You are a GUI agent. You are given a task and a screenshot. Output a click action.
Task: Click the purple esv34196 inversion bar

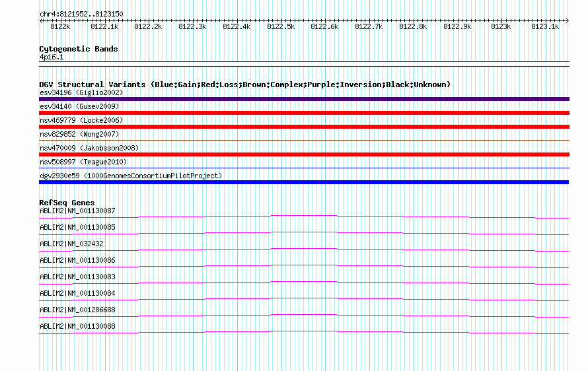pyautogui.click(x=304, y=99)
